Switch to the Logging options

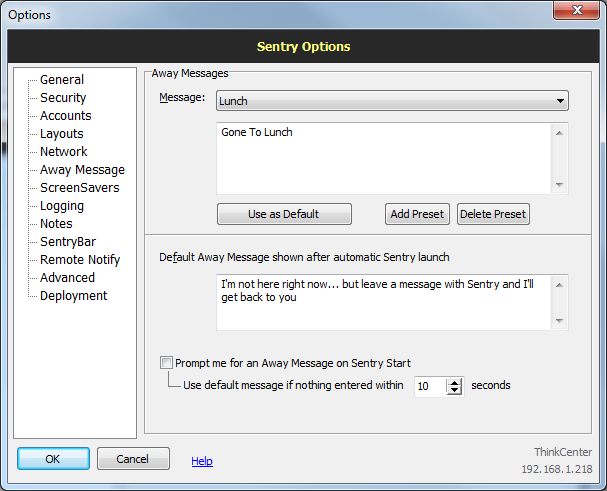point(62,206)
